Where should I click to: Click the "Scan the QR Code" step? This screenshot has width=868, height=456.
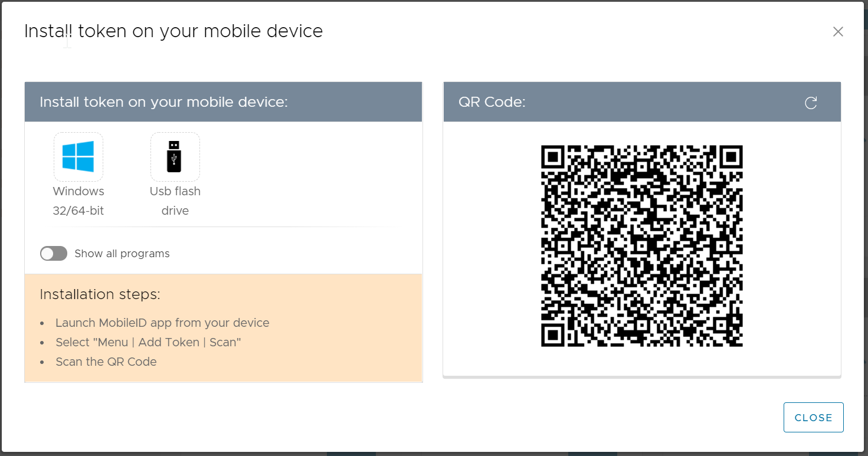coord(106,362)
